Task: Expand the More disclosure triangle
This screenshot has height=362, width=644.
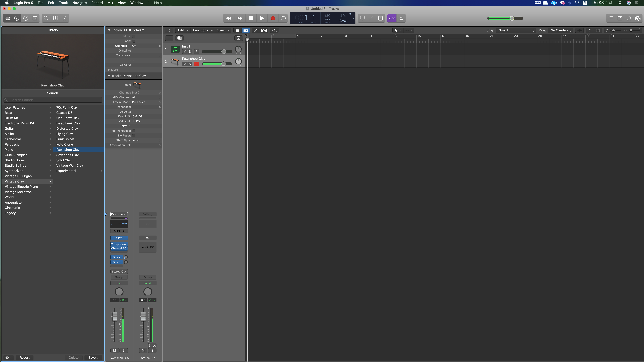Action: (109, 70)
